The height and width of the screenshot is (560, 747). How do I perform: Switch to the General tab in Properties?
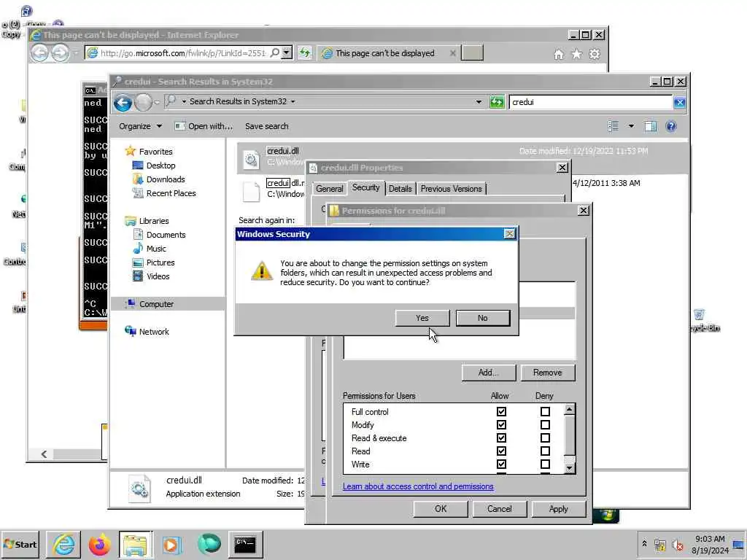point(329,189)
